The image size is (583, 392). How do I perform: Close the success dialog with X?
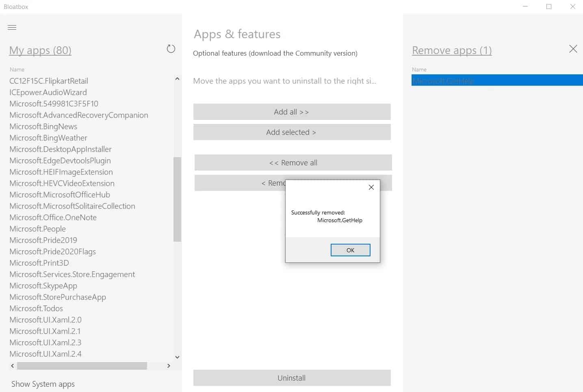[371, 187]
